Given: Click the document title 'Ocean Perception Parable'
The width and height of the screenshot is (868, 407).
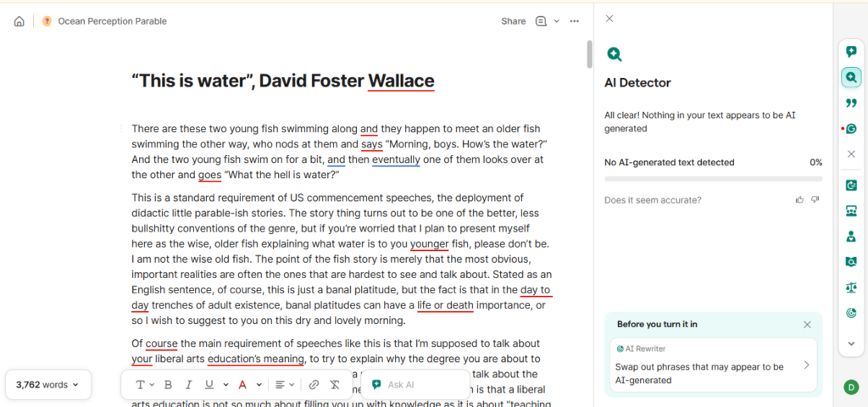Looking at the screenshot, I should [x=113, y=21].
